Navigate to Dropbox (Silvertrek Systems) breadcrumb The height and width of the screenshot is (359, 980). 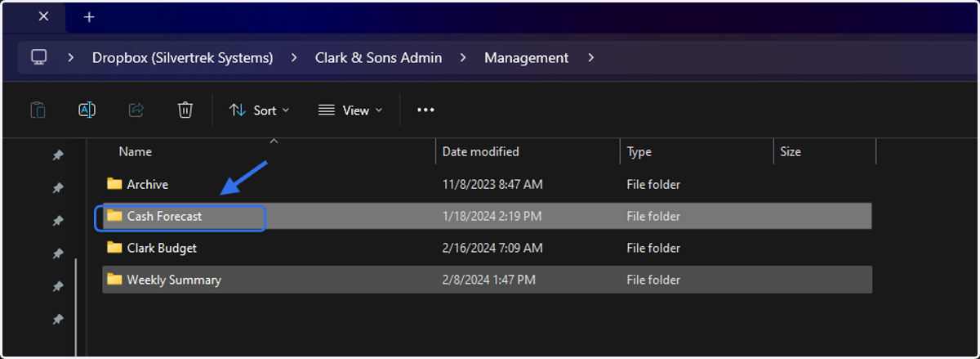point(182,58)
